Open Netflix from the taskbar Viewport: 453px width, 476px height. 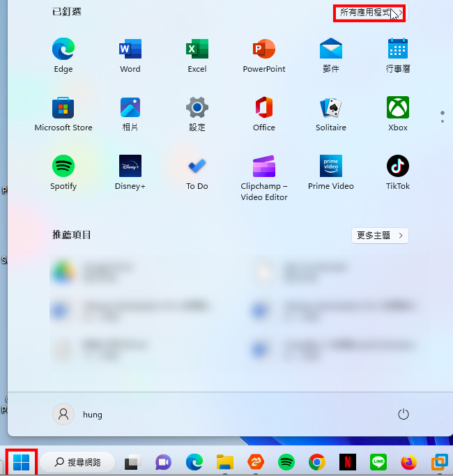pyautogui.click(x=348, y=462)
